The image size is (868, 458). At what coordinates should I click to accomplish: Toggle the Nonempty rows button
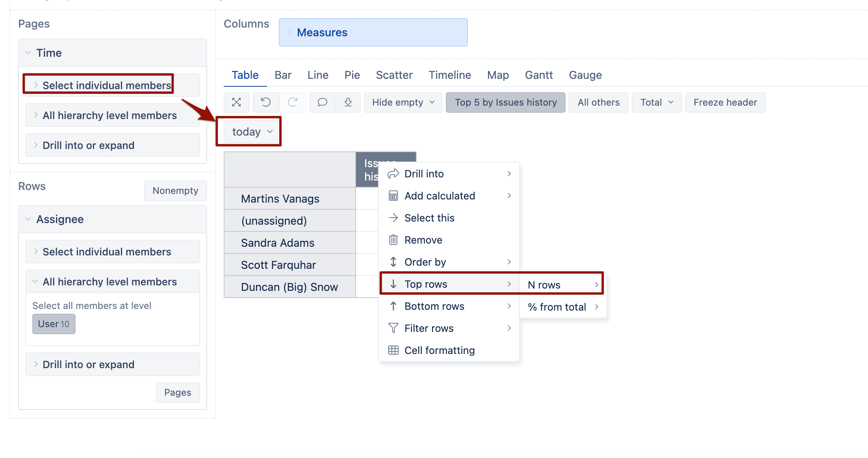[175, 191]
